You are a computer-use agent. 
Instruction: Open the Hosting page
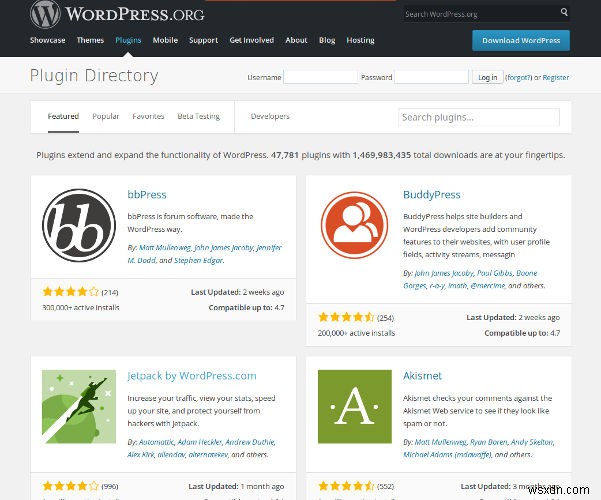(x=360, y=40)
